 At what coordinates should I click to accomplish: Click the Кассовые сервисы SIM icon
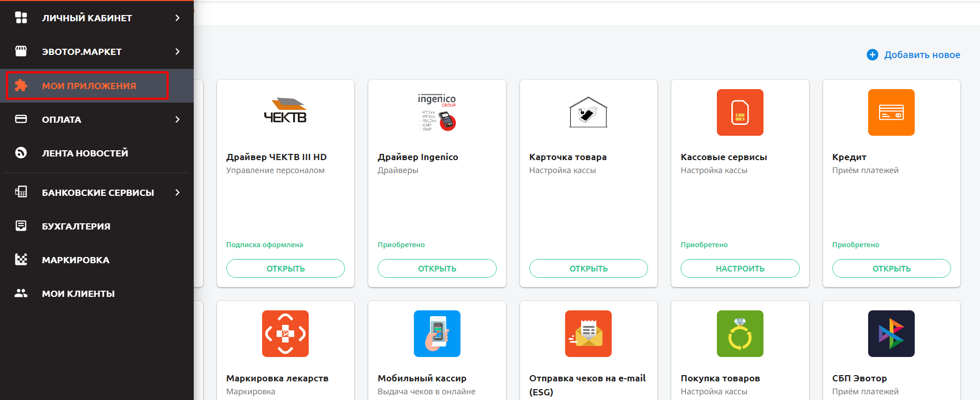pyautogui.click(x=740, y=112)
